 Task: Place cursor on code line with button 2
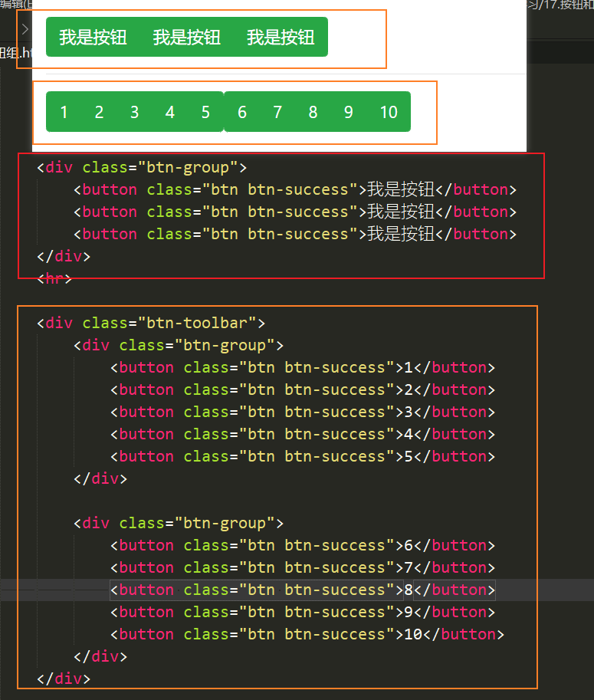point(303,389)
